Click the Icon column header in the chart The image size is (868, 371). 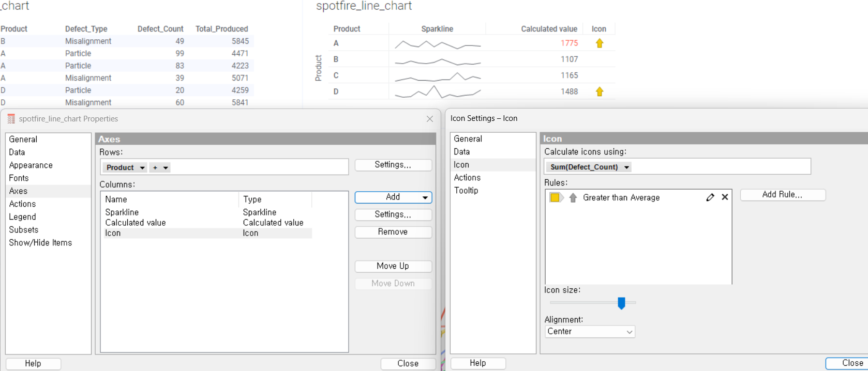pyautogui.click(x=599, y=29)
